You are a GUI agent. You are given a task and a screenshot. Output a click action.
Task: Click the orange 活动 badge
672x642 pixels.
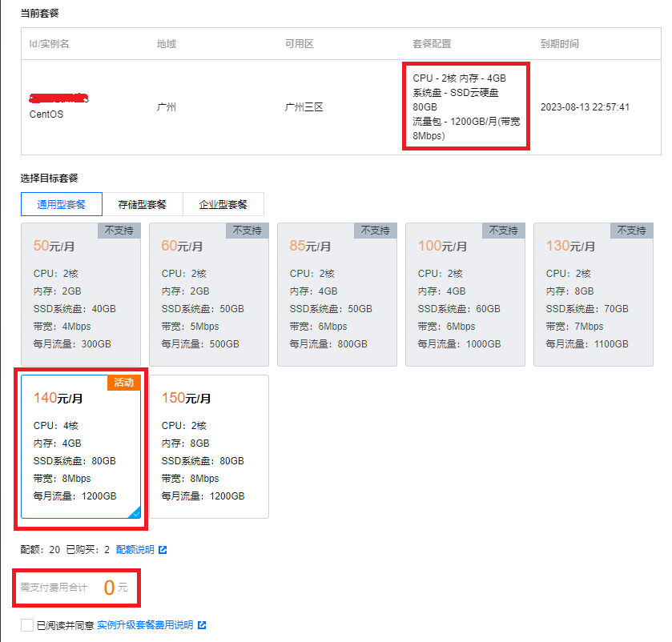click(123, 383)
